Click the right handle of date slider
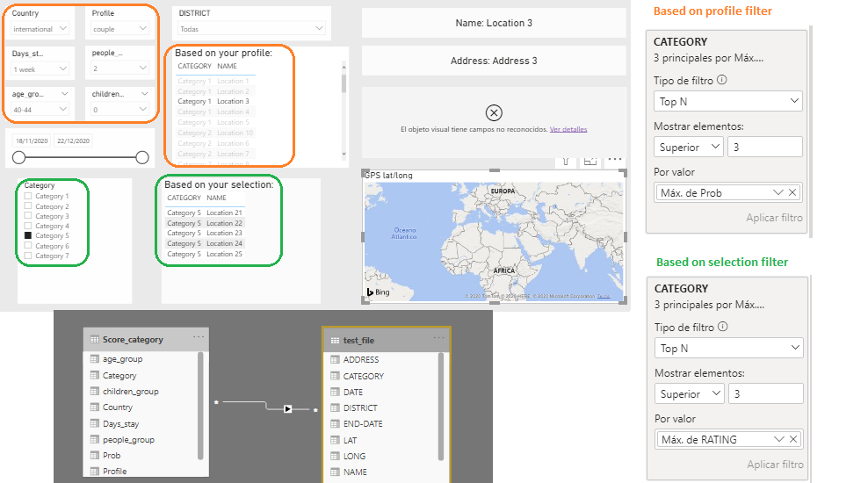Image resolution: width=868 pixels, height=483 pixels. [x=142, y=158]
